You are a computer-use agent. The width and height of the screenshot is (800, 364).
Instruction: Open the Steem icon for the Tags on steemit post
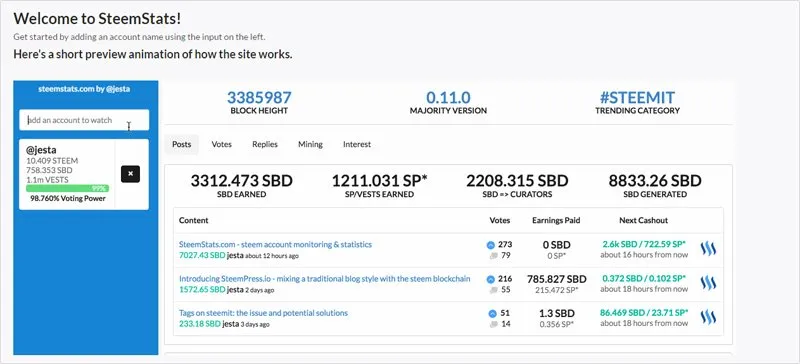click(x=708, y=318)
